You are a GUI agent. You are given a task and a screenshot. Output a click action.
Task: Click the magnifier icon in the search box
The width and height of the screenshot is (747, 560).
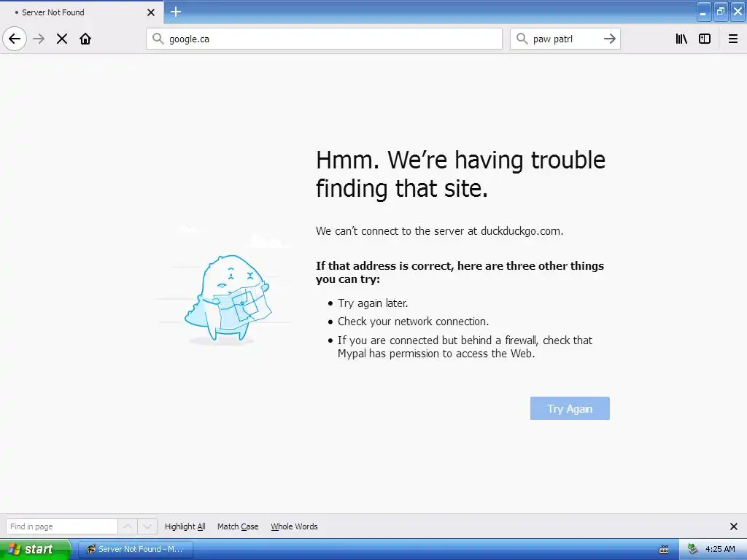click(x=522, y=39)
